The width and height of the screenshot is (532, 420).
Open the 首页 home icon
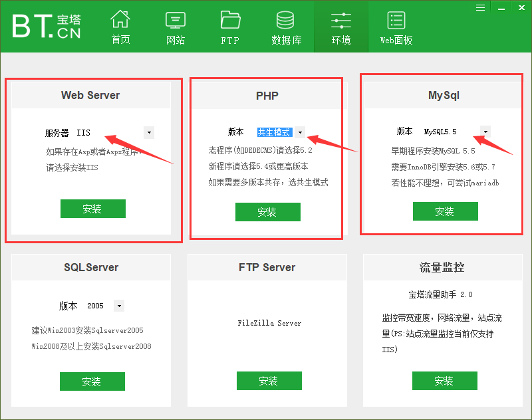click(x=120, y=20)
